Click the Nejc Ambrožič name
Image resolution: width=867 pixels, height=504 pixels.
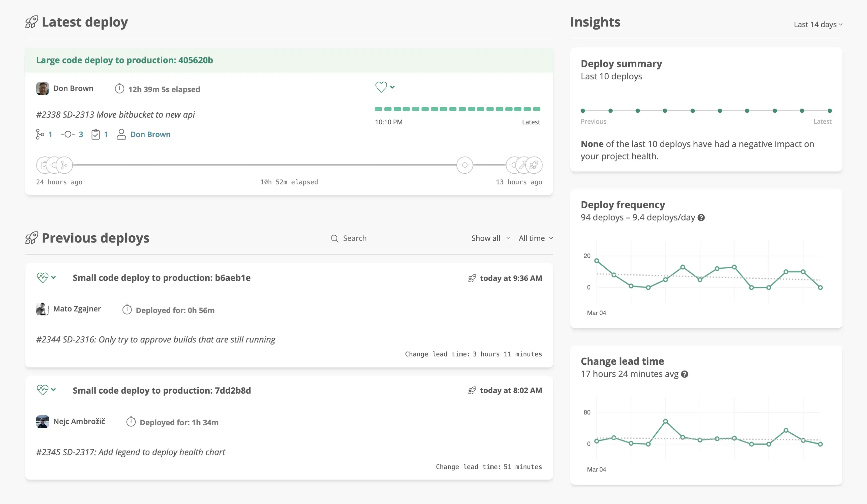tap(79, 421)
